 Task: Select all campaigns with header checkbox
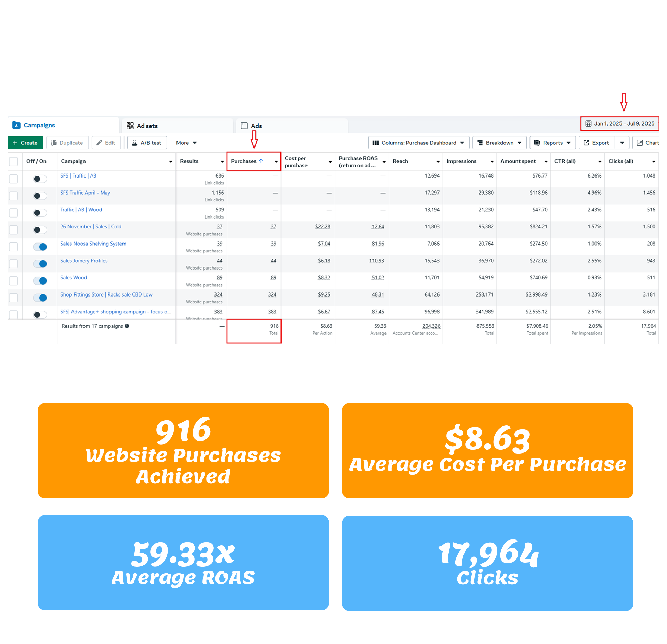click(13, 161)
